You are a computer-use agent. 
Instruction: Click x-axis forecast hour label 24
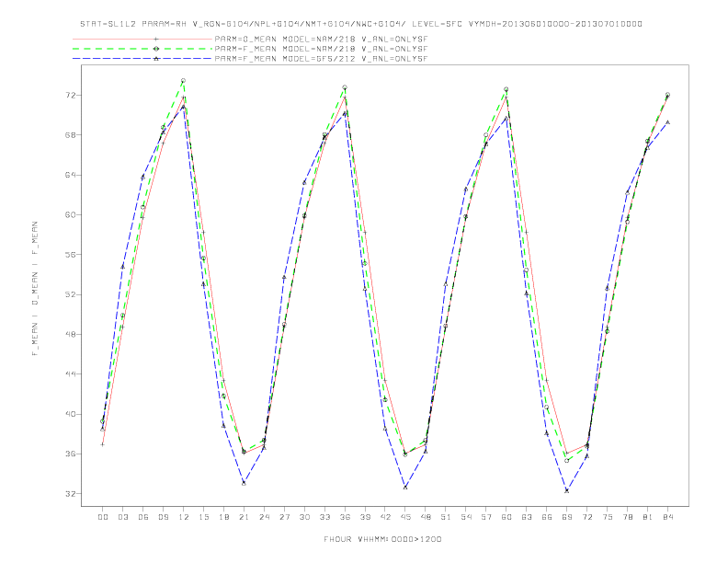(x=264, y=517)
